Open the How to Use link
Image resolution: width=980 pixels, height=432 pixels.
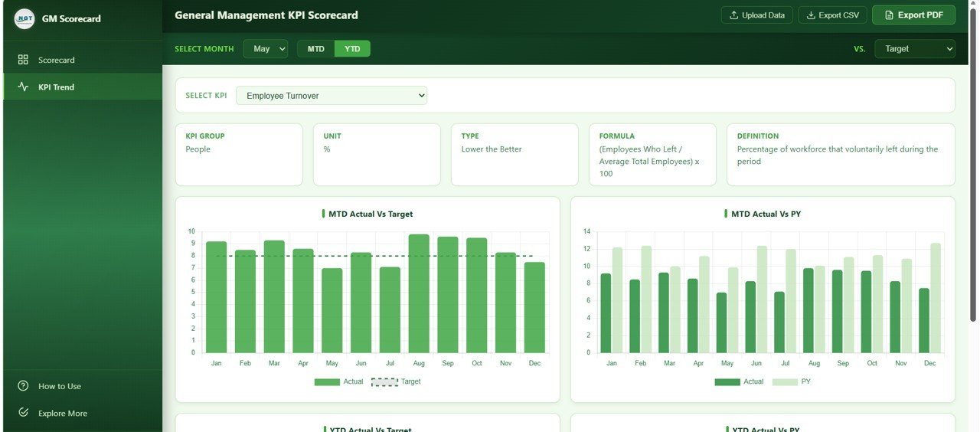coord(59,386)
